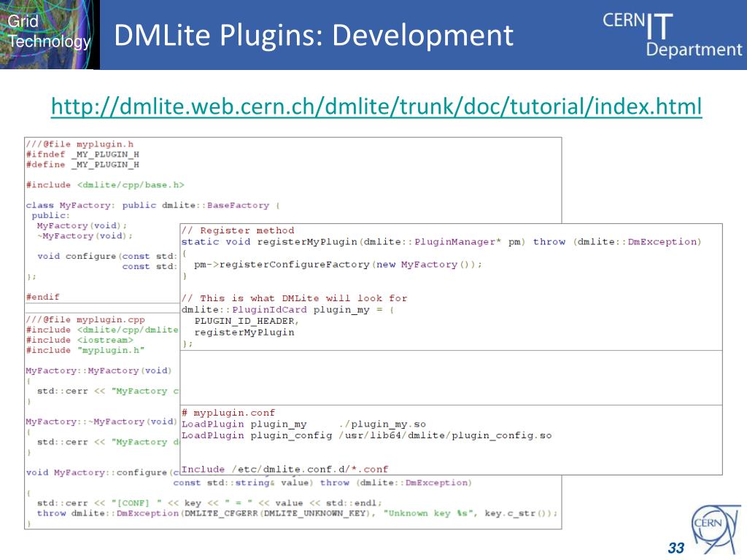Click 'LoadPlugin plugin_my ./plugin_my.so' line

click(x=304, y=424)
